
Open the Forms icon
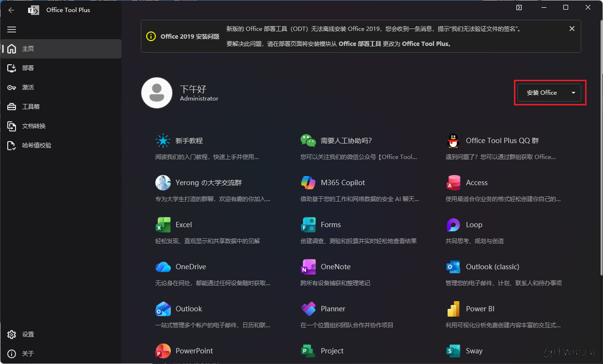308,225
